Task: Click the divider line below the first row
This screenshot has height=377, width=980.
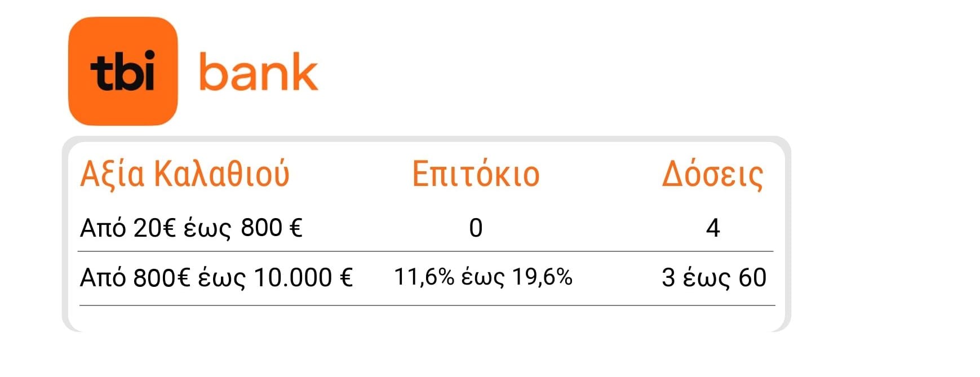Action: click(x=425, y=251)
